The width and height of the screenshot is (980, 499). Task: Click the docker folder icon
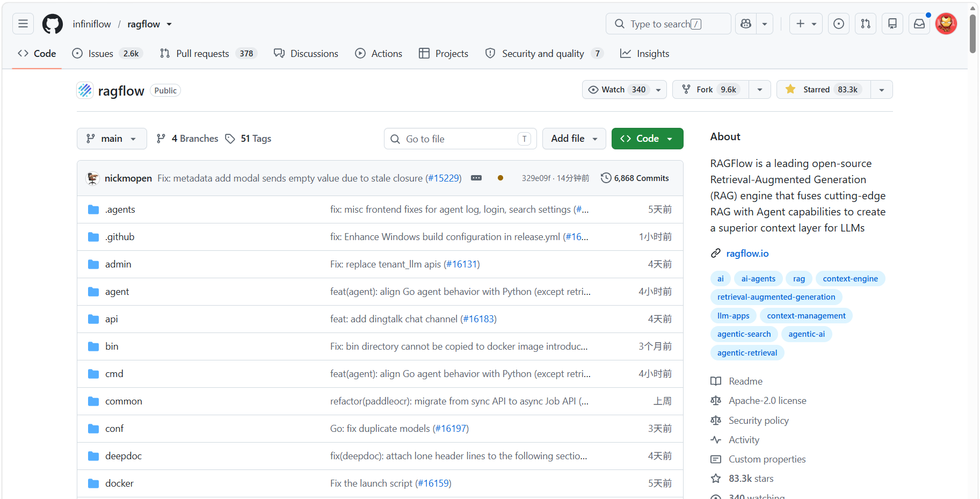(x=93, y=483)
